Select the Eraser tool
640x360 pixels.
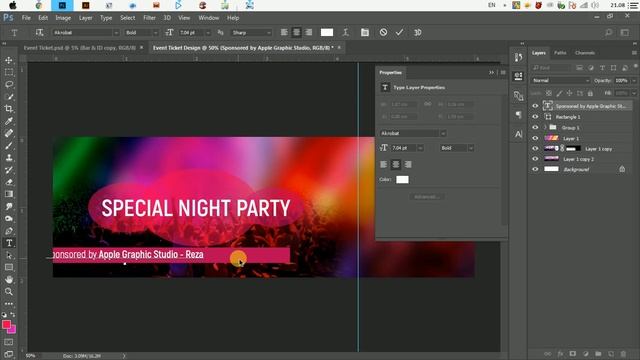click(9, 182)
